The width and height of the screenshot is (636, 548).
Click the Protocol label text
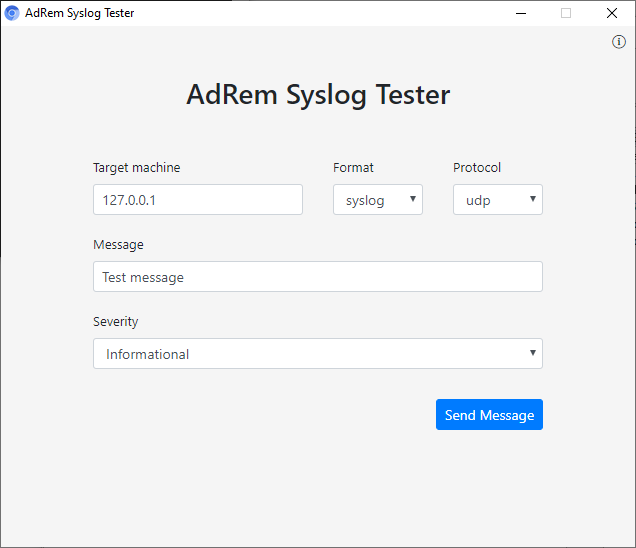[477, 168]
